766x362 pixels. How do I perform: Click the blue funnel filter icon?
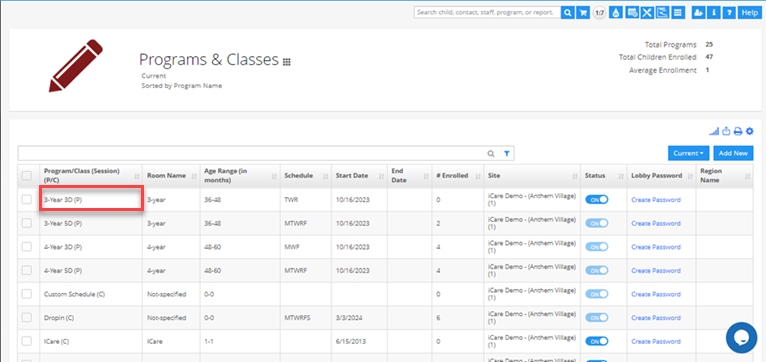[507, 153]
